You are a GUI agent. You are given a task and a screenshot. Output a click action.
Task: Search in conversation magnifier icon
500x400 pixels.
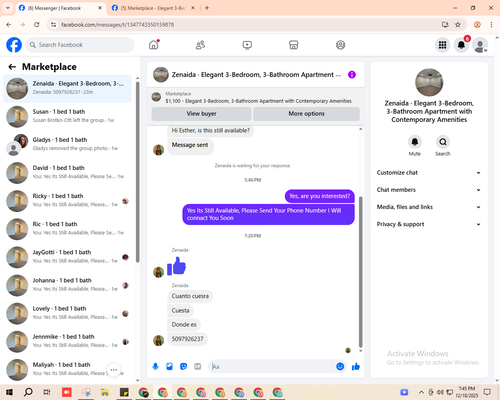443,142
